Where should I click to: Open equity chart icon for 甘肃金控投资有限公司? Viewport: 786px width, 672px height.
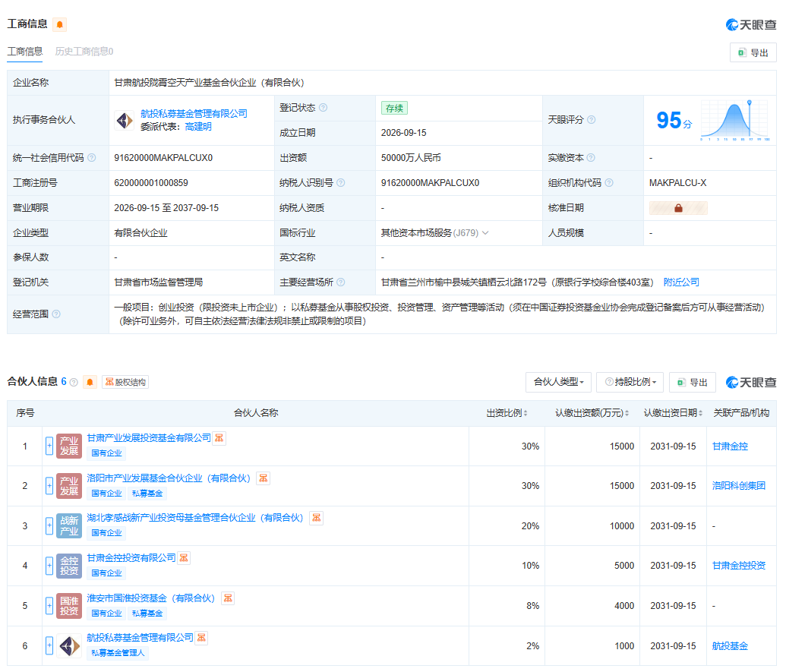pyautogui.click(x=184, y=558)
